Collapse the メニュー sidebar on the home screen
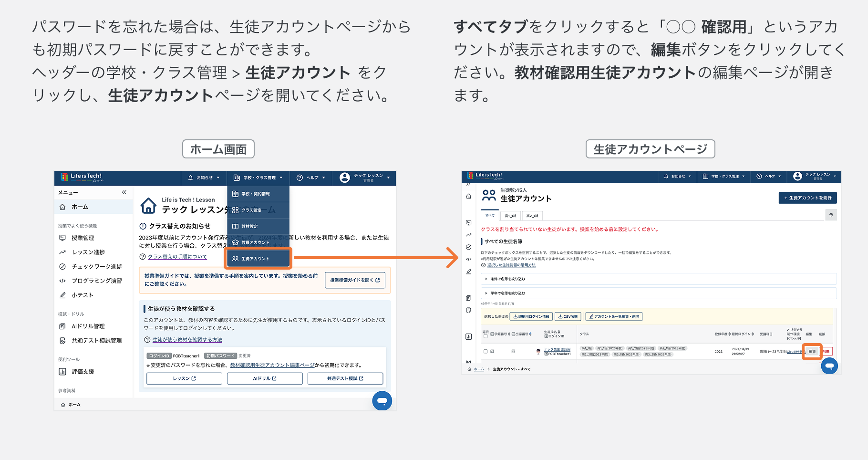The height and width of the screenshot is (460, 868). coord(124,192)
